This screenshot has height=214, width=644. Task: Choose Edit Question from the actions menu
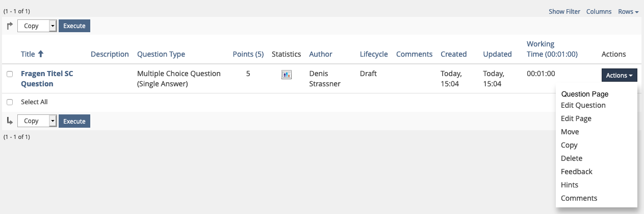pos(583,105)
